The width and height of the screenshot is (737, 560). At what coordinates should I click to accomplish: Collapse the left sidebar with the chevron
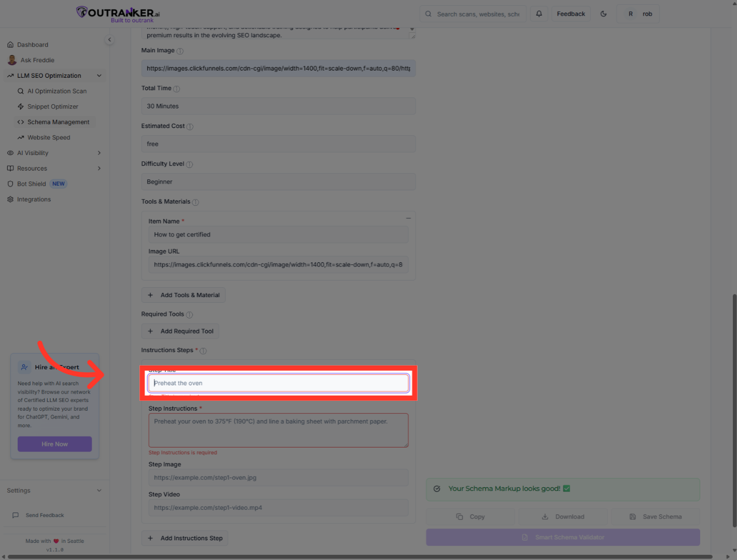[109, 39]
